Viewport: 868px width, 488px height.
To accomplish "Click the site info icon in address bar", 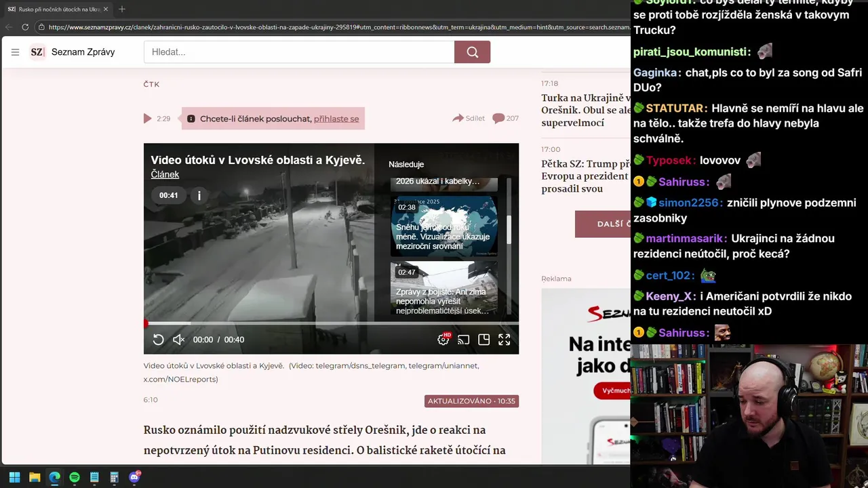I will tap(41, 27).
